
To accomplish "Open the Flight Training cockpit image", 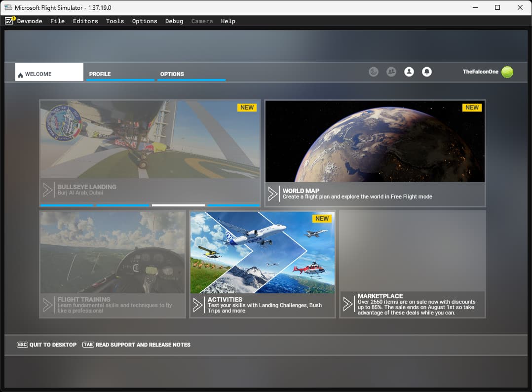I will click(113, 252).
